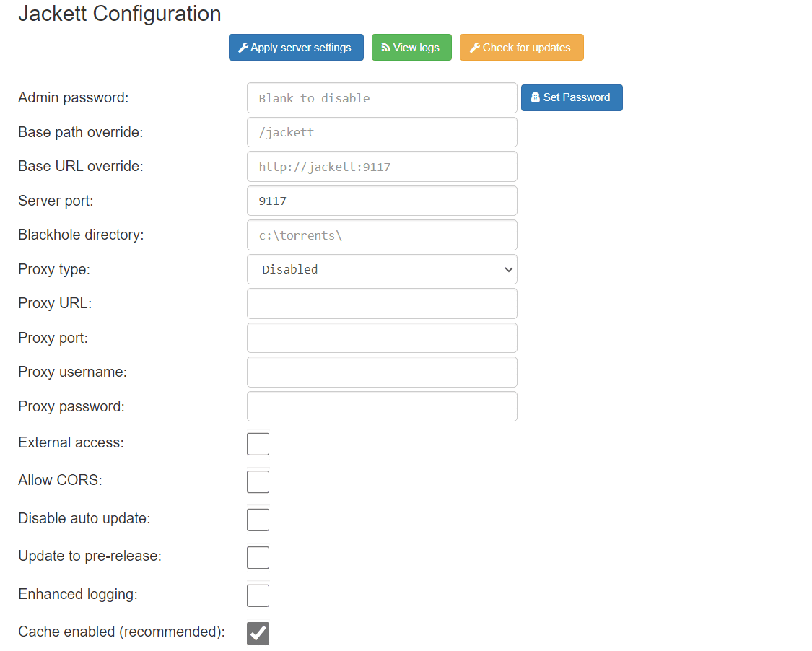
Task: Select the Proxy password field
Action: pos(382,406)
